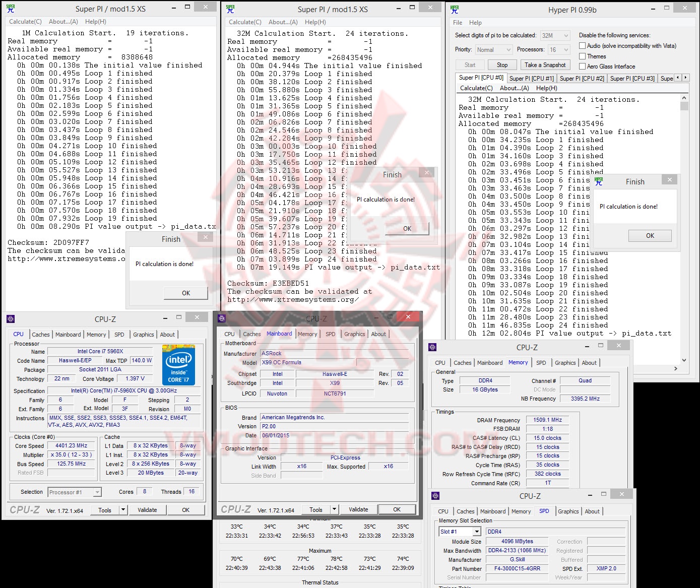Click the DRAM Frequency value '1509.1 MHz'

click(547, 420)
